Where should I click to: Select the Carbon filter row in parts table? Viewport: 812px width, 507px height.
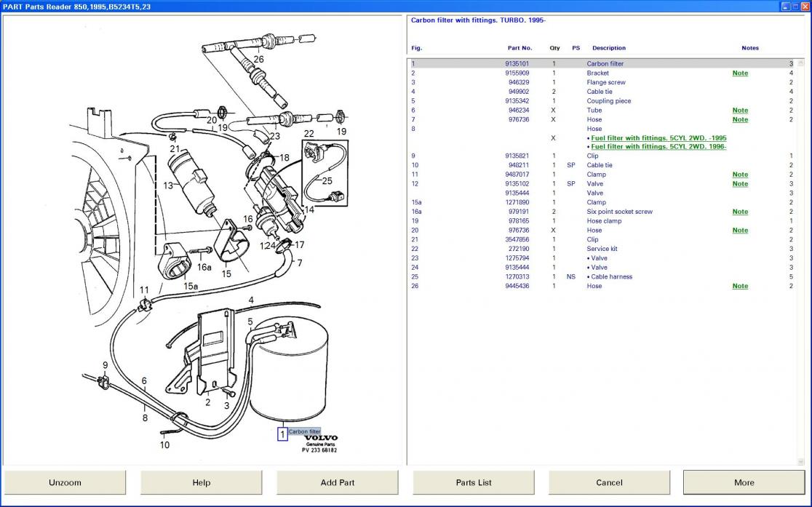pos(605,64)
